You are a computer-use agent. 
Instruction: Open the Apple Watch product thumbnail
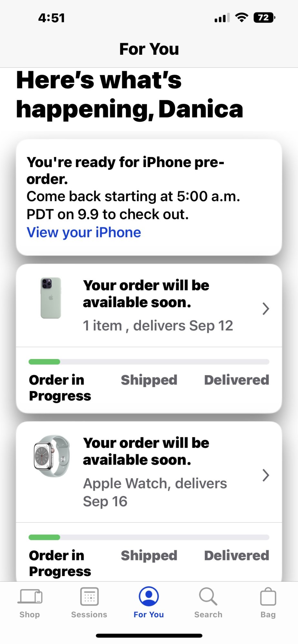[x=52, y=456]
